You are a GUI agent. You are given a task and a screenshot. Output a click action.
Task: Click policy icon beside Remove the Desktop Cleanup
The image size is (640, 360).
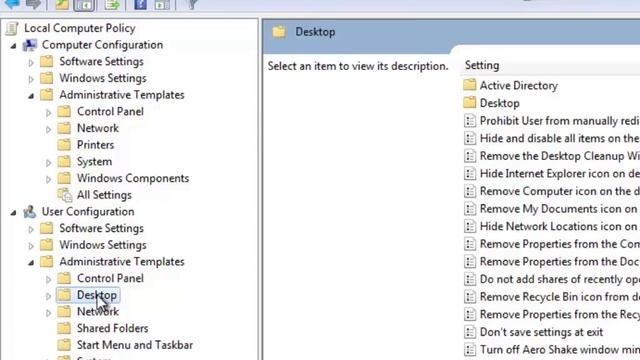point(470,156)
